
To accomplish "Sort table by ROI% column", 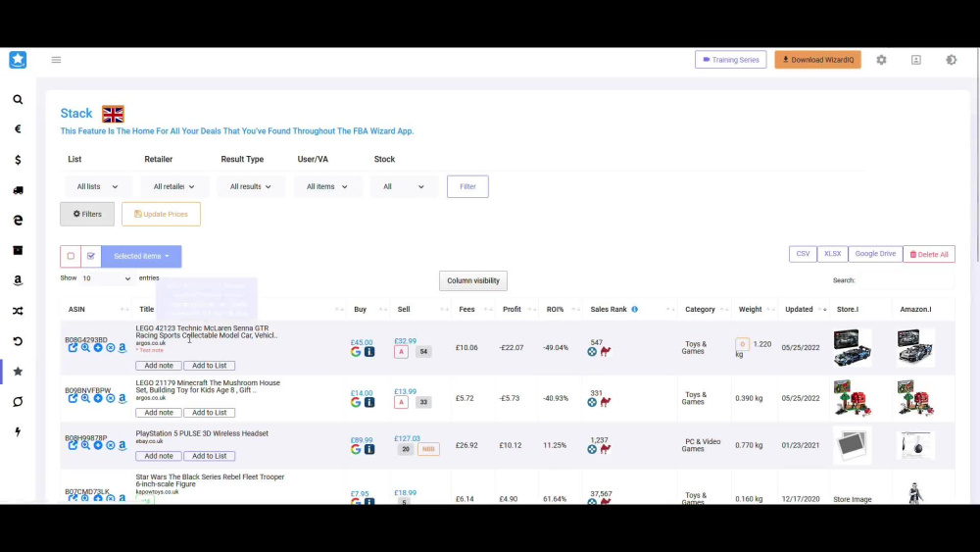I will pos(561,310).
